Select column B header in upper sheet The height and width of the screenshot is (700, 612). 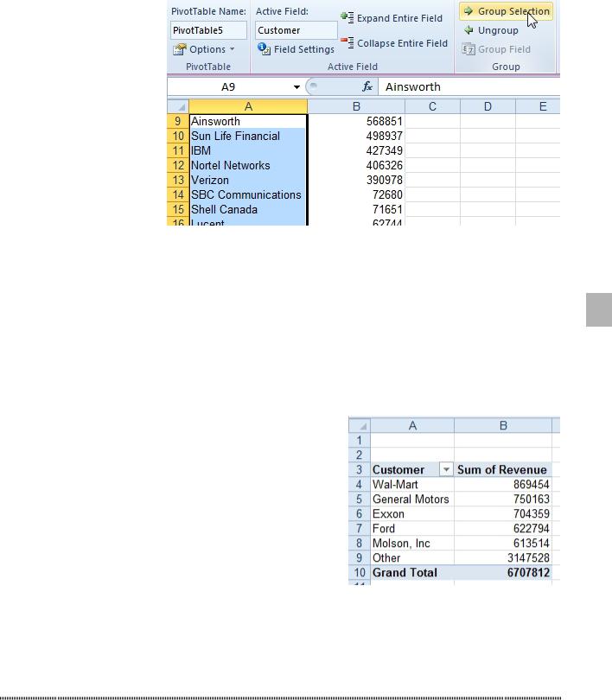[x=356, y=106]
